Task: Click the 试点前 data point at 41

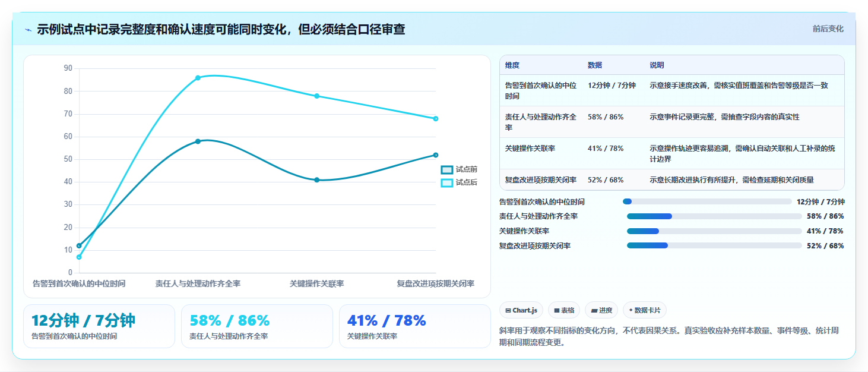Action: click(316, 180)
